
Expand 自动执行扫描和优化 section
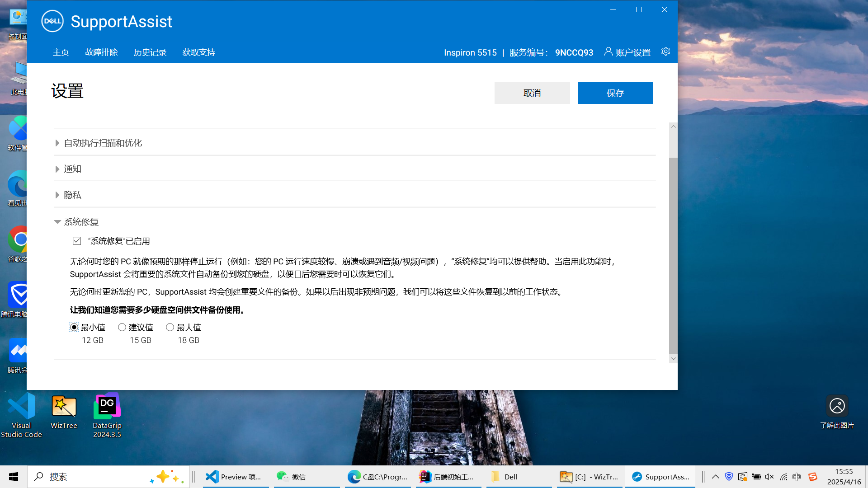103,143
